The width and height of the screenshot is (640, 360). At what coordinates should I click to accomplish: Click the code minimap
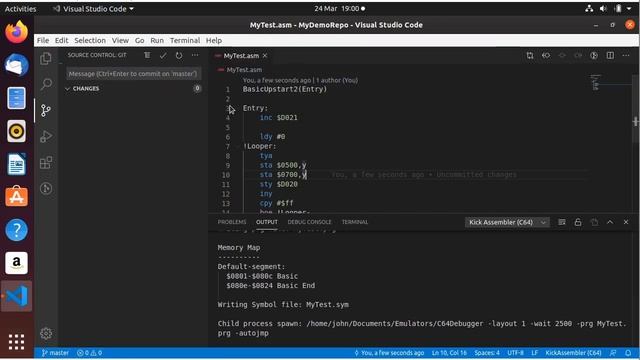click(596, 82)
